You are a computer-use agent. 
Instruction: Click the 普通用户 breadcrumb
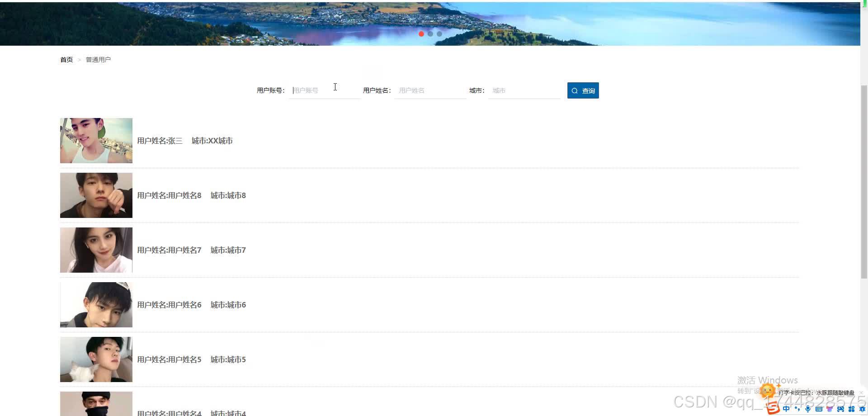pos(98,60)
